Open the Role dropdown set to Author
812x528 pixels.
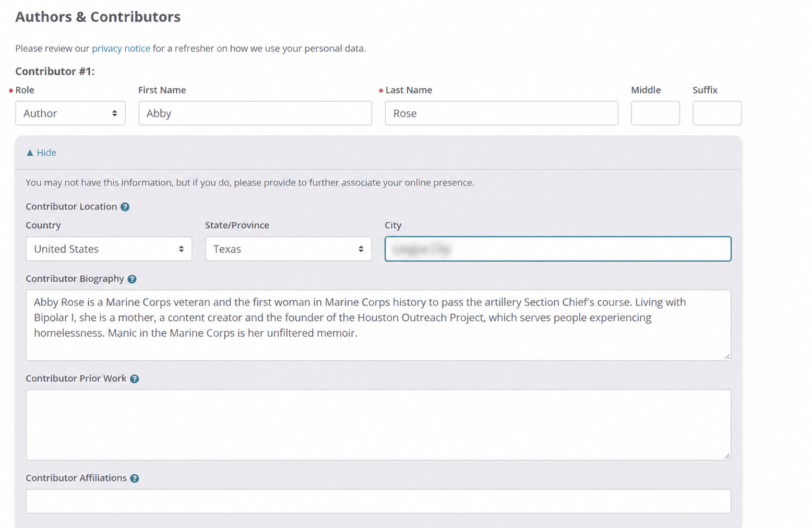70,113
